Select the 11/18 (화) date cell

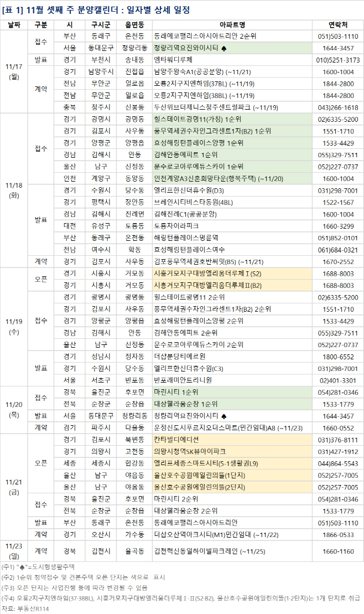(x=14, y=190)
